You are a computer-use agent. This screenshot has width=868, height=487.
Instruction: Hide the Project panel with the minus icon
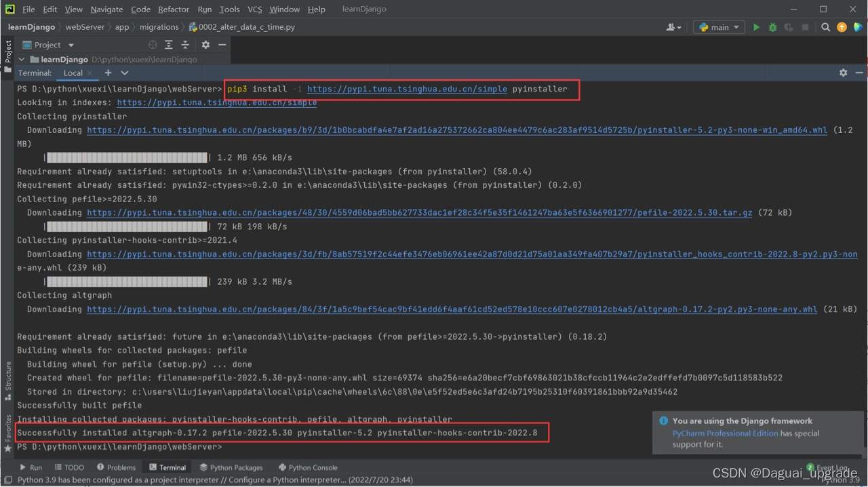[x=222, y=45]
